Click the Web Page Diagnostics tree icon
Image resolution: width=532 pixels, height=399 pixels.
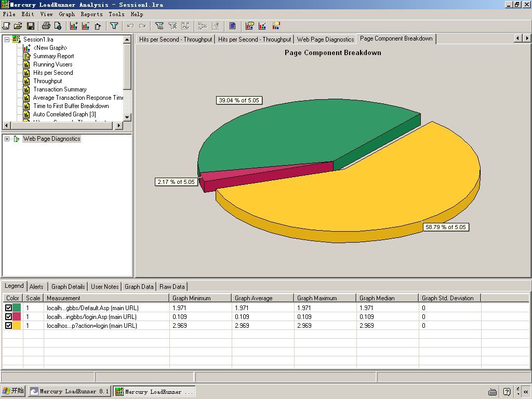point(17,139)
